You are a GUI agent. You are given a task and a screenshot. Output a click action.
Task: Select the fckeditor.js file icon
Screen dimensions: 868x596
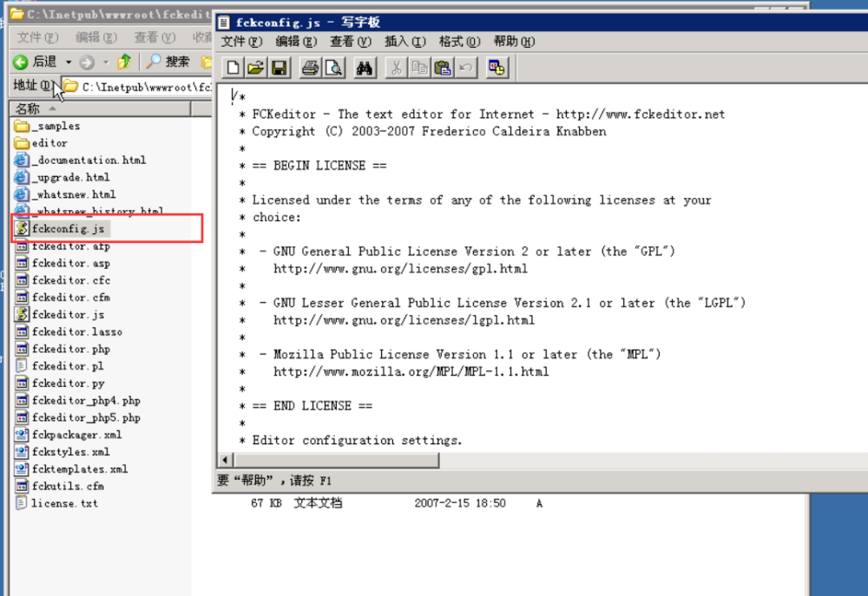coord(22,314)
